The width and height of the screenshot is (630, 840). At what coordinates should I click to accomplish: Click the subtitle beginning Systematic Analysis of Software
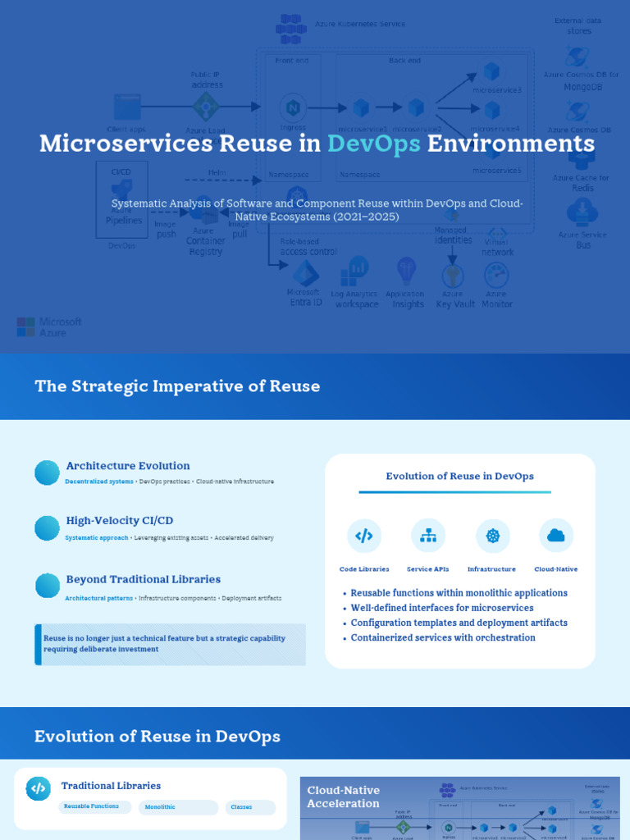click(317, 210)
